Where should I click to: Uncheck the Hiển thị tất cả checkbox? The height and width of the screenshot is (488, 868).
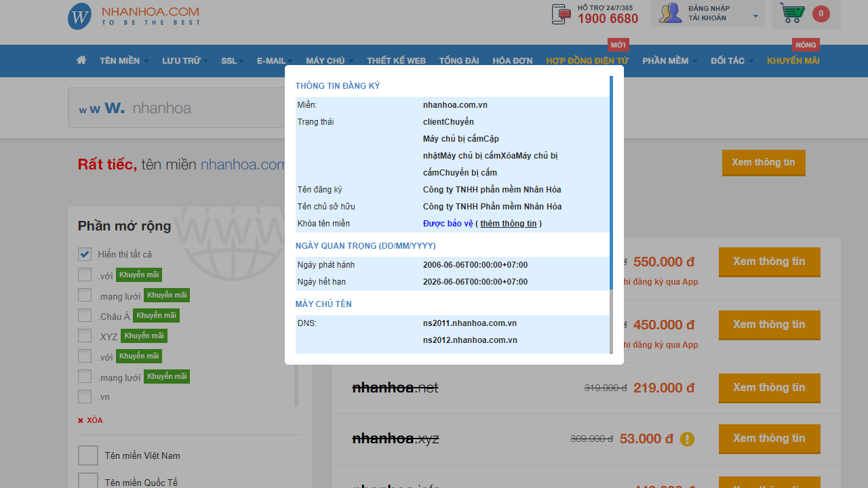[x=85, y=254]
